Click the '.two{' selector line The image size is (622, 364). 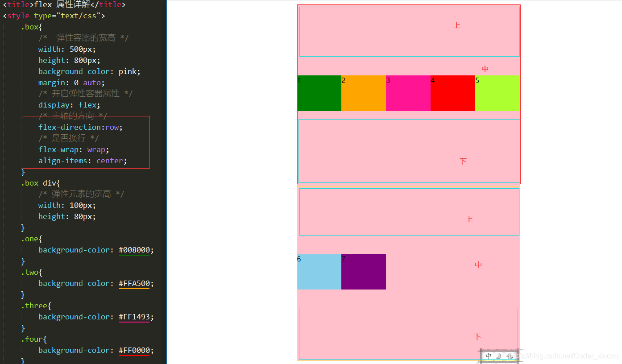point(32,273)
